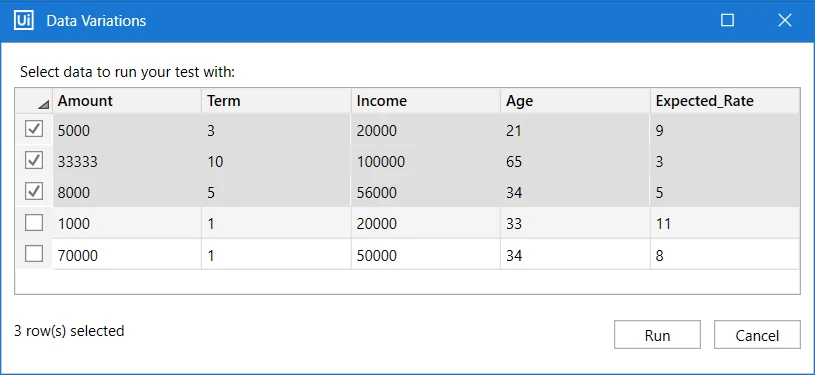Select the Income cell showing 50000
Screen dimensions: 815x375
[426, 255]
